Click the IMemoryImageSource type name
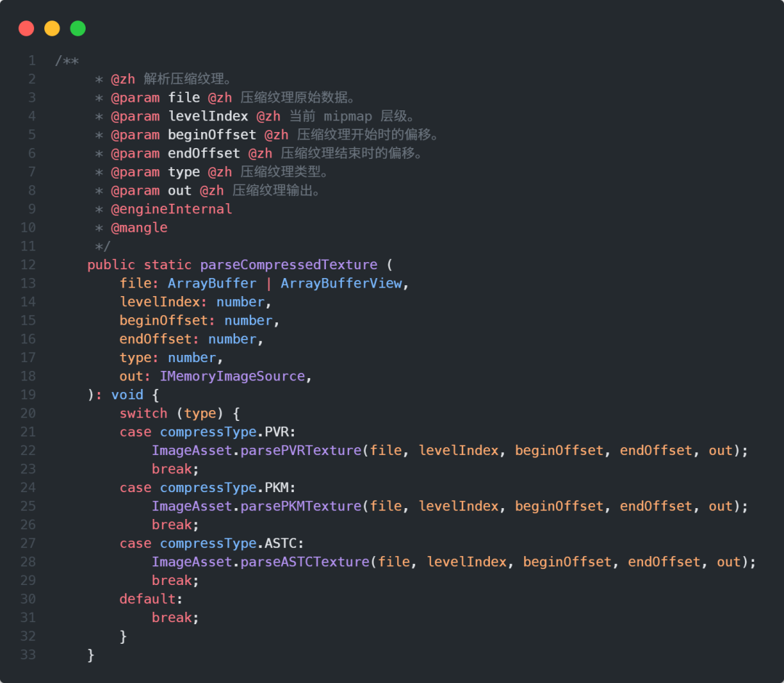 pos(232,376)
